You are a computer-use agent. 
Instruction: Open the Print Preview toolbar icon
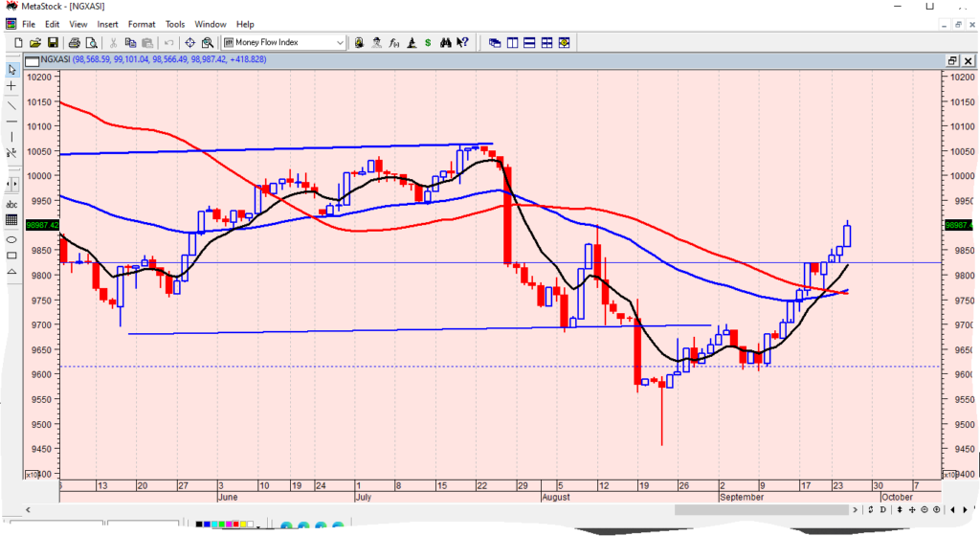[92, 42]
